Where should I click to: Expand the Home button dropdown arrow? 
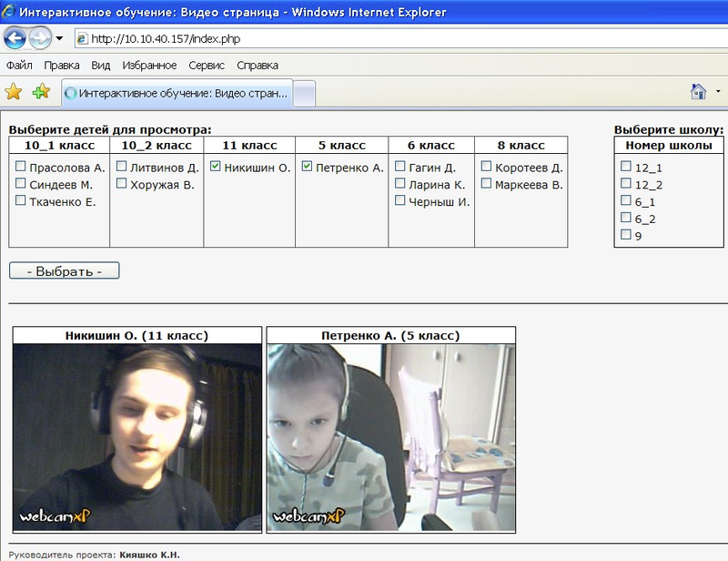[718, 92]
